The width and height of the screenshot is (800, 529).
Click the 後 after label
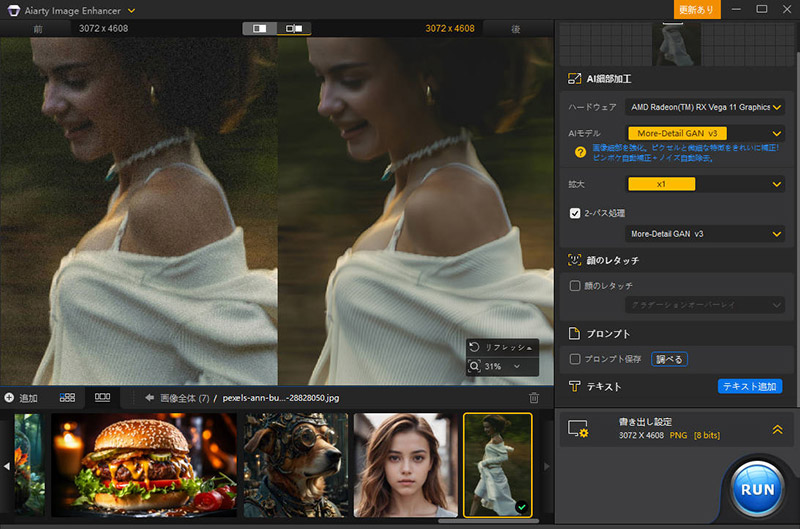point(516,29)
